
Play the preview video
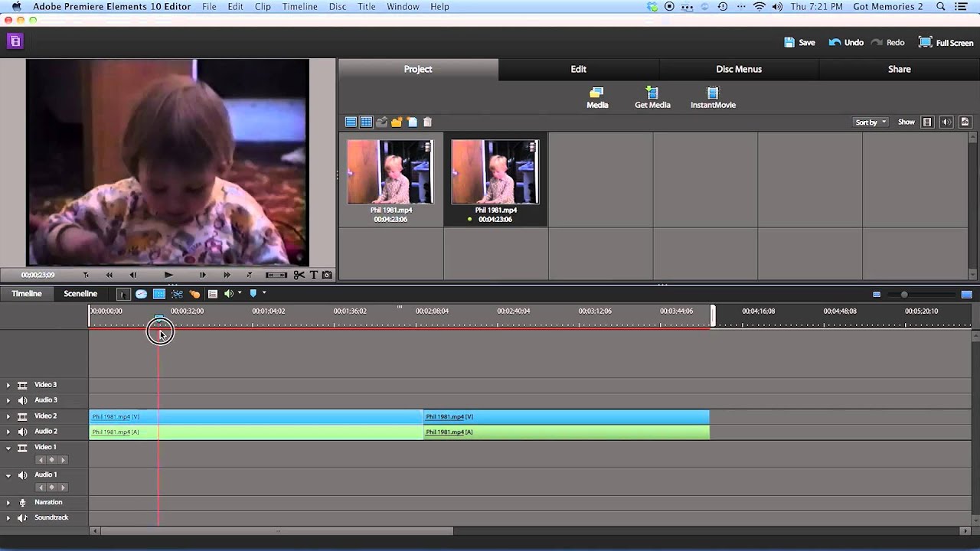(168, 275)
